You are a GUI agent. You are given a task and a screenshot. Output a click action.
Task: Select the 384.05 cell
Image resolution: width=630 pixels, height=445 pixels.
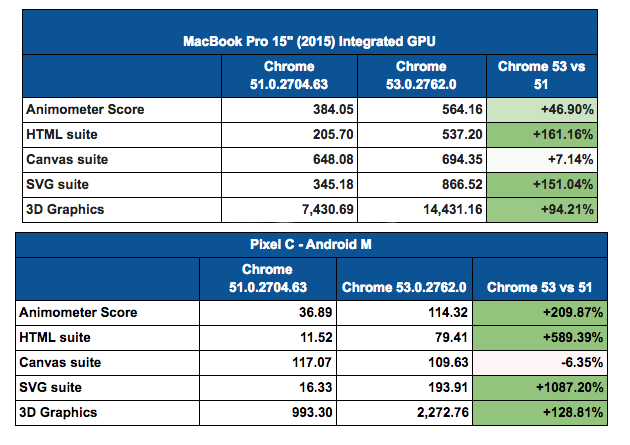(289, 110)
